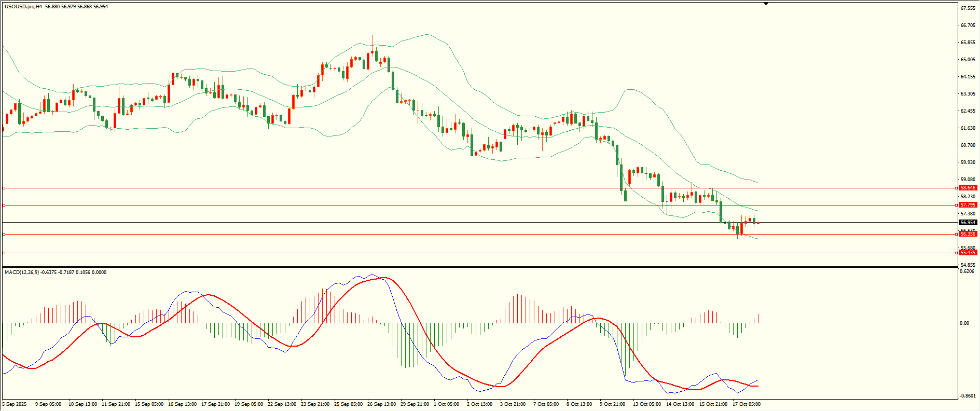Click the 0.00 level on MACD scale
980x411 pixels.
click(964, 323)
